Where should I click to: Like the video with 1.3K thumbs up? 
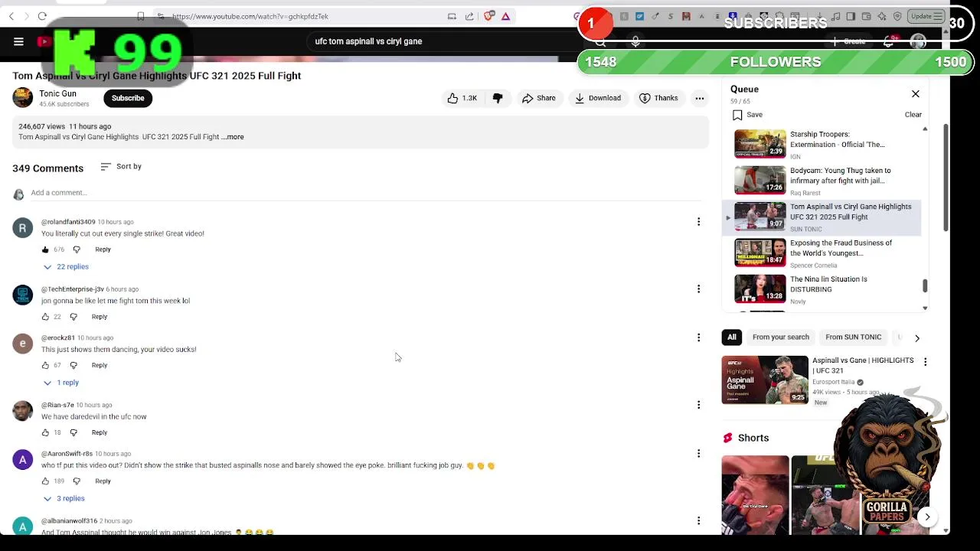(462, 98)
